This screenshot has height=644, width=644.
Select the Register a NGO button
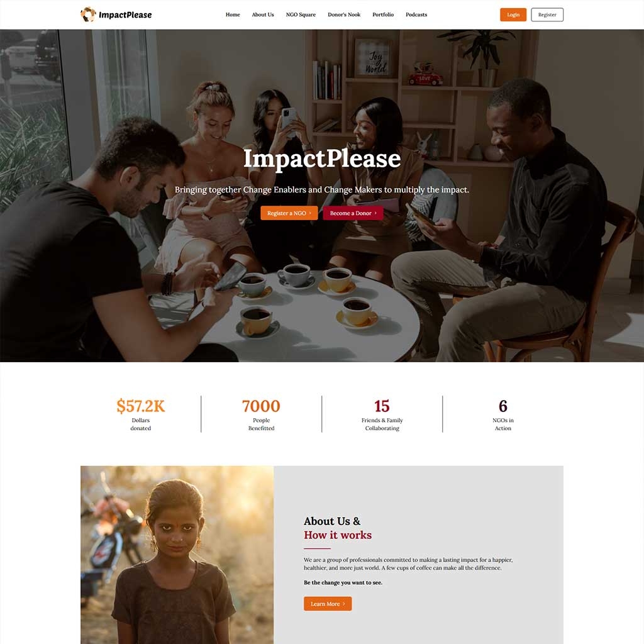(289, 213)
